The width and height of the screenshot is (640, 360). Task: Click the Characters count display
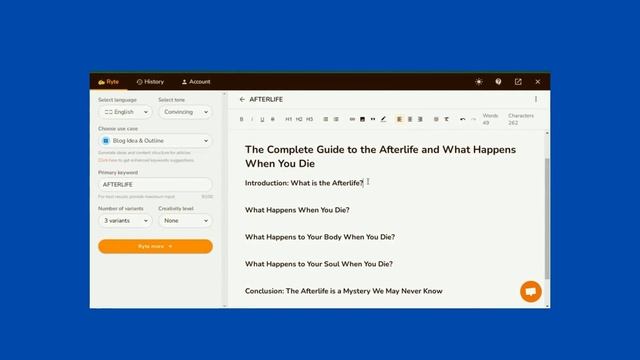(x=521, y=119)
